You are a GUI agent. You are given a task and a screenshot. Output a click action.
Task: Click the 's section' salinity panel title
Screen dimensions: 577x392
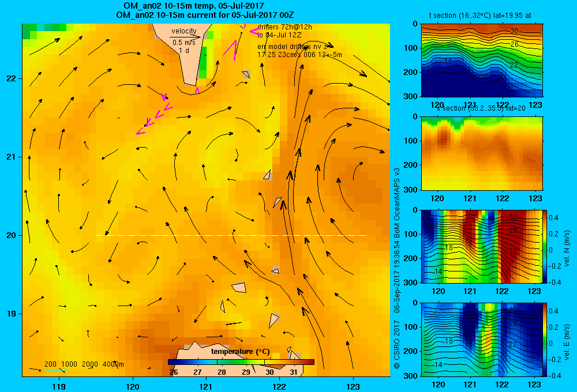481,108
